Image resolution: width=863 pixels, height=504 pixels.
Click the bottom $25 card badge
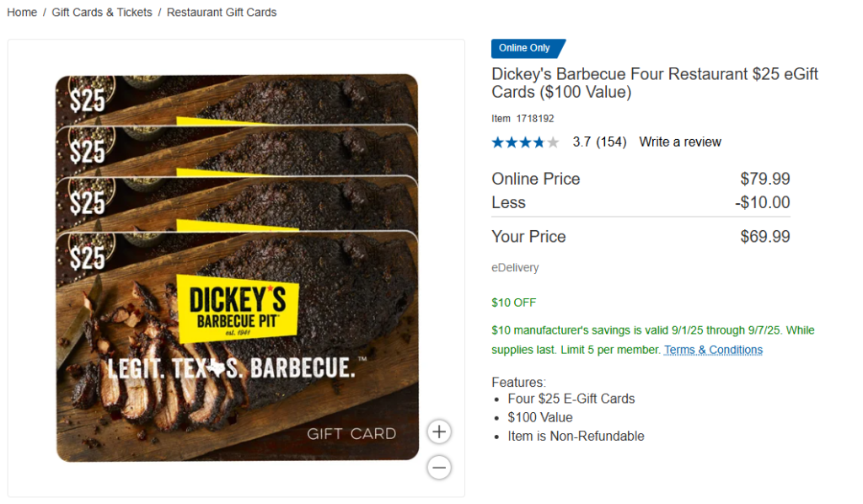87,258
